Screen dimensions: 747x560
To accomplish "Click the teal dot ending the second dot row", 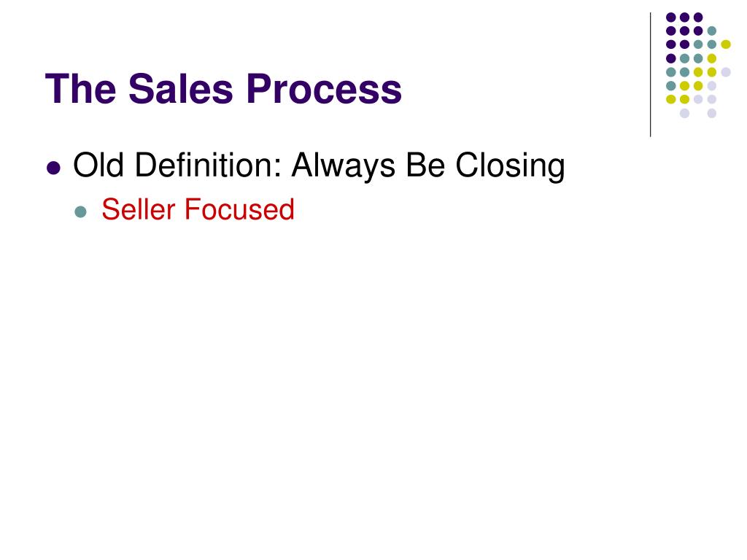I will [x=712, y=31].
